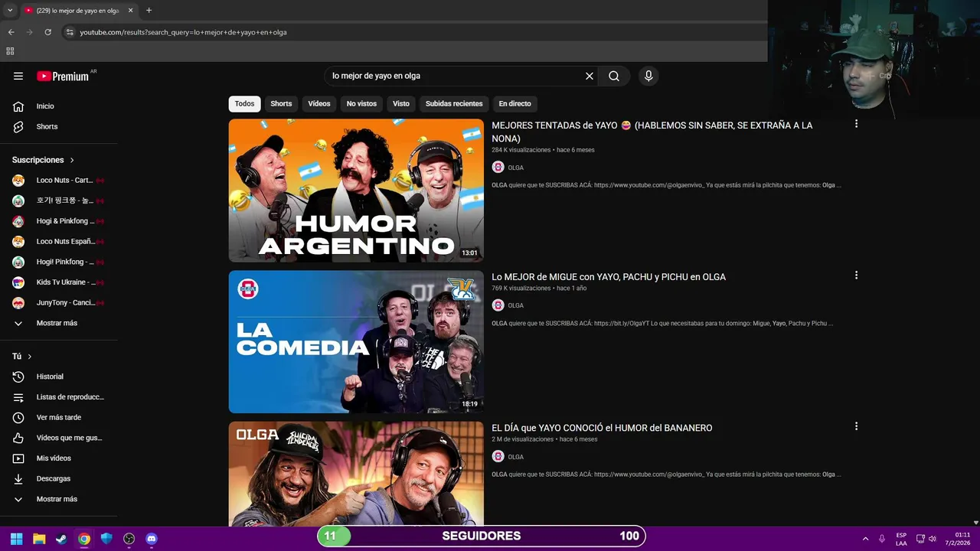
Task: Open File Explorer from taskbar
Action: pos(39,539)
